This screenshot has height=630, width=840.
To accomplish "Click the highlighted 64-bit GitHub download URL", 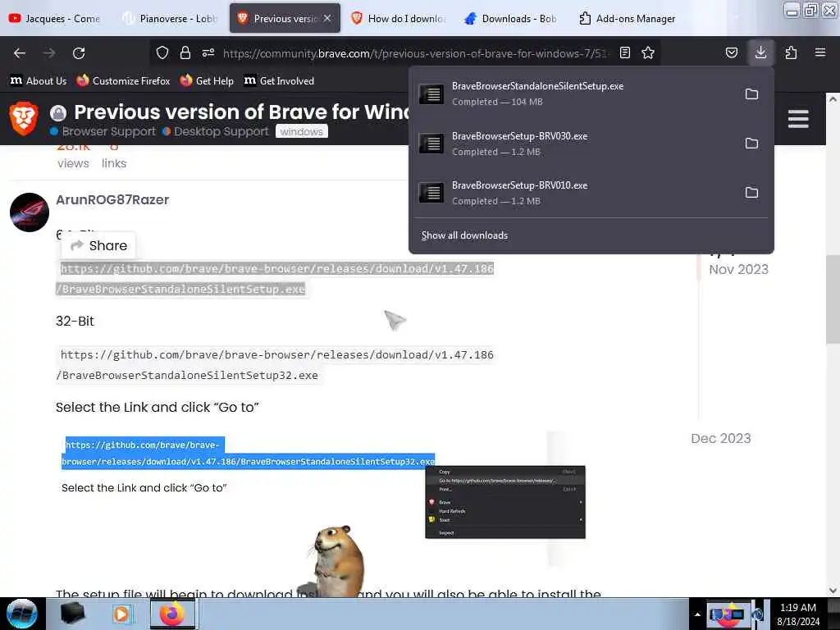I will pos(275,279).
